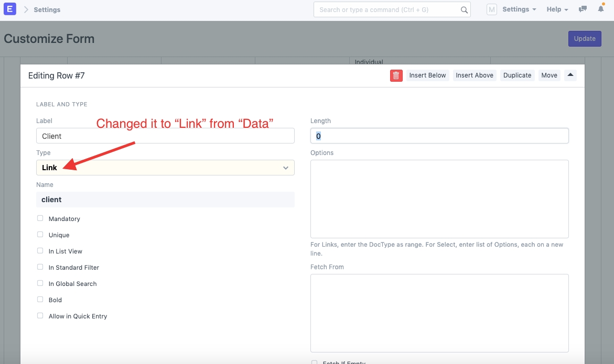The width and height of the screenshot is (614, 364).
Task: Open the Type dropdown showing Link
Action: 165,168
